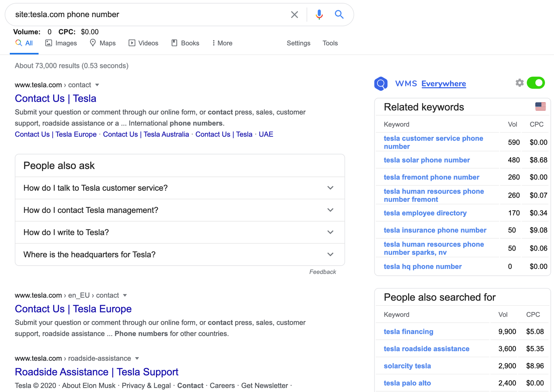Click the 590 volume value
The image size is (554, 392).
[x=514, y=142]
